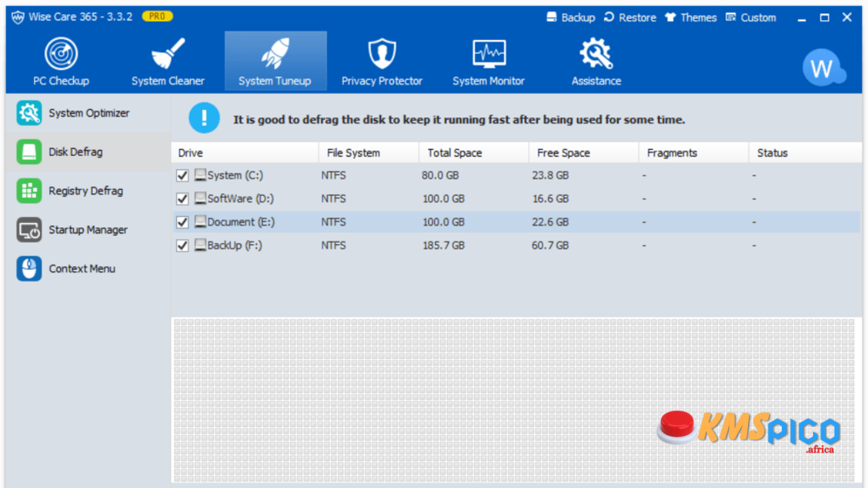The height and width of the screenshot is (488, 868).
Task: Uncheck the BackUp (F:) drive checkbox
Action: (182, 245)
